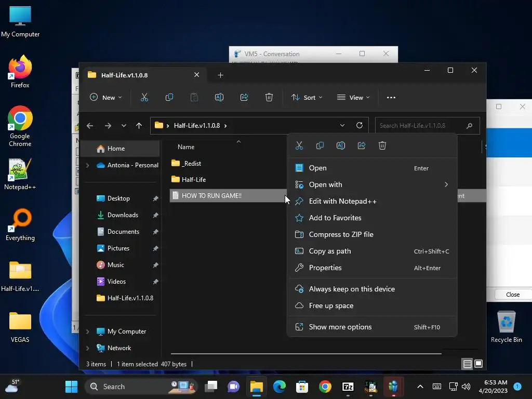Click Close button in the background dialog

513,295
